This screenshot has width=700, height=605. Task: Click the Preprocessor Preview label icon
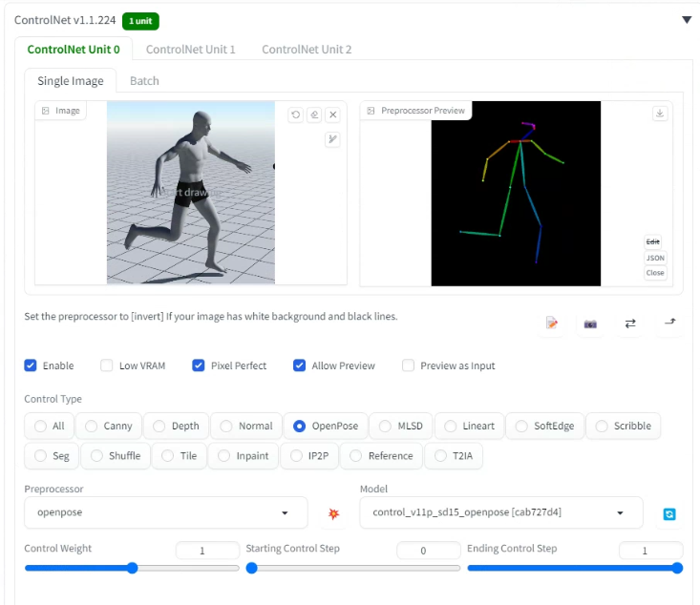click(371, 111)
